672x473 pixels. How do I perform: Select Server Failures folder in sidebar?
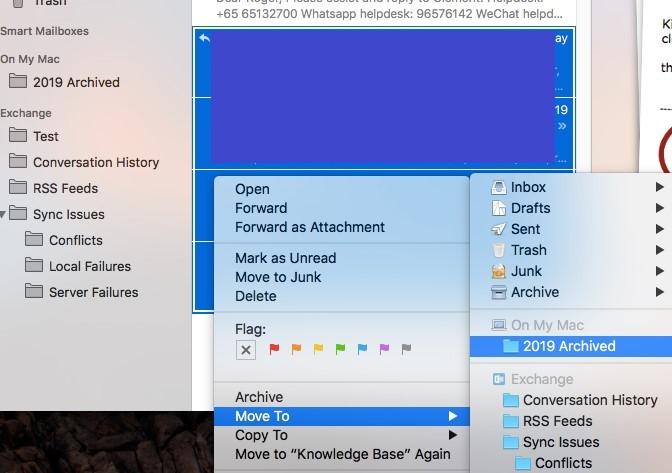(x=93, y=292)
